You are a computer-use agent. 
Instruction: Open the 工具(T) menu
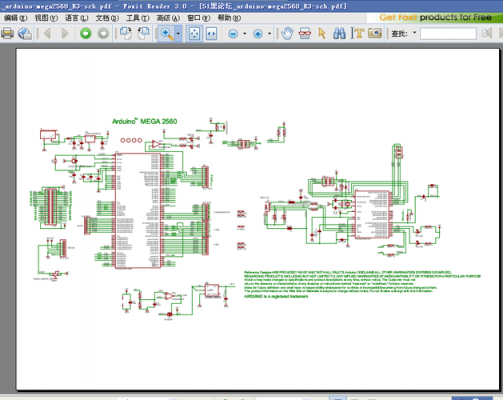pos(137,18)
